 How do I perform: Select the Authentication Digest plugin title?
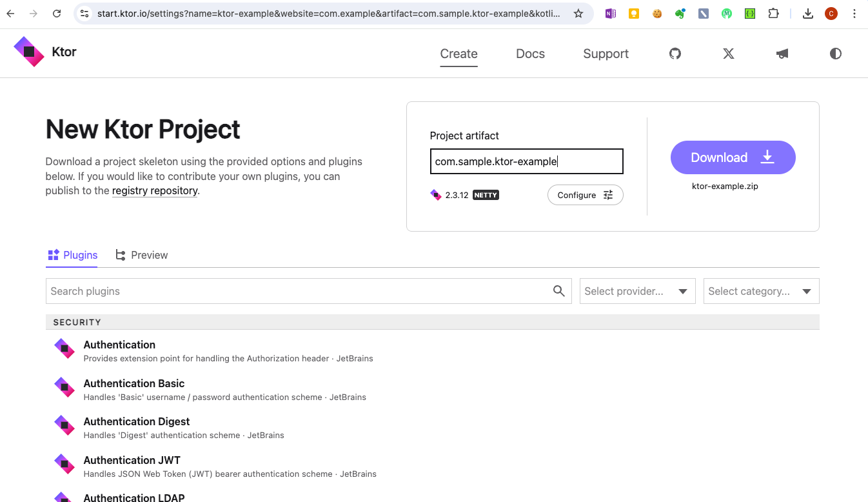click(x=137, y=421)
